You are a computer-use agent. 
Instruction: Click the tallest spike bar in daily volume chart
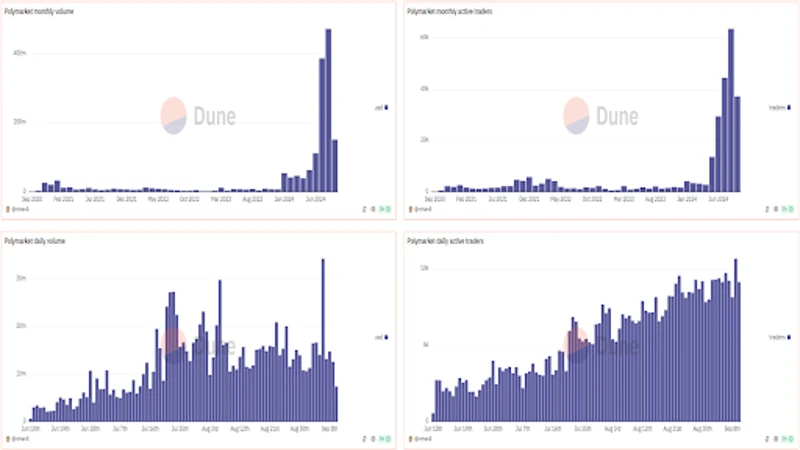[323, 340]
